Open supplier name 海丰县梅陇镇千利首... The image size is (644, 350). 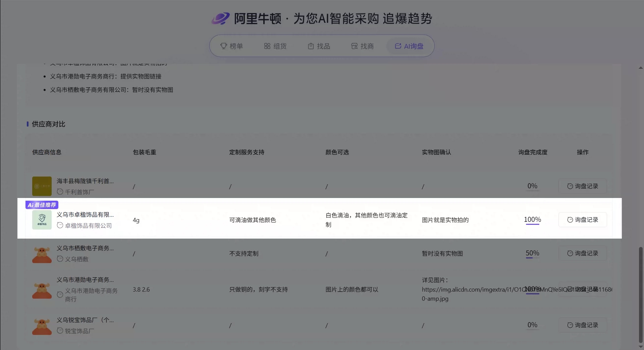pos(85,181)
